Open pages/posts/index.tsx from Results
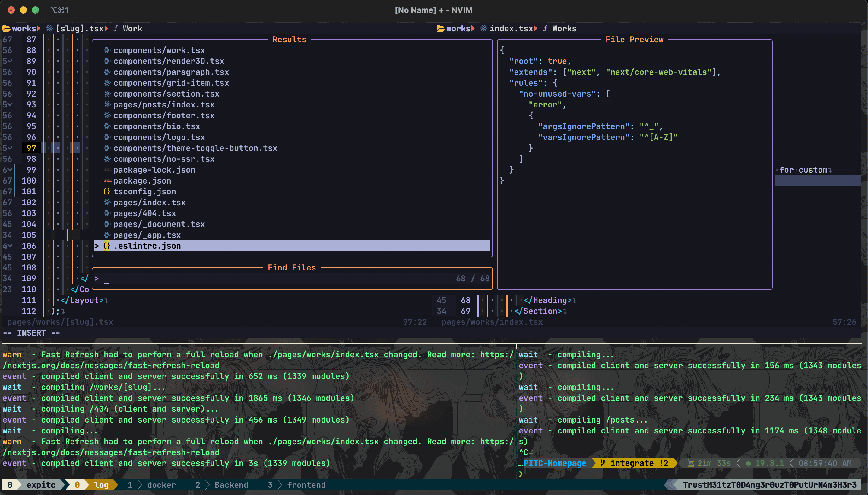The width and height of the screenshot is (868, 495). 164,105
